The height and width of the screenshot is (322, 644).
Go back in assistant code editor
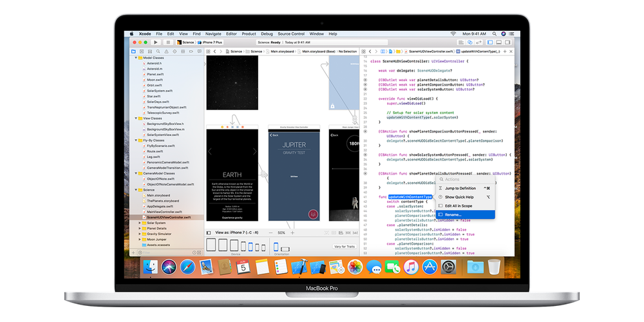(370, 52)
